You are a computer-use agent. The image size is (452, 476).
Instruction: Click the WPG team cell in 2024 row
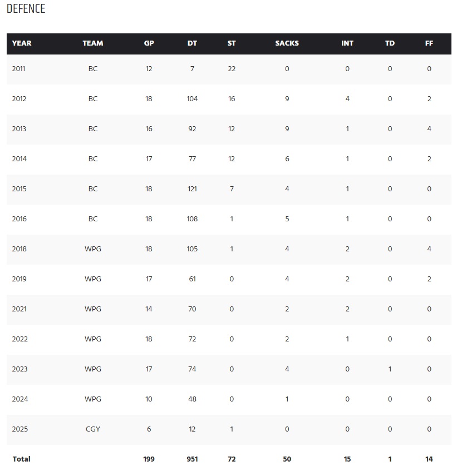(93, 399)
